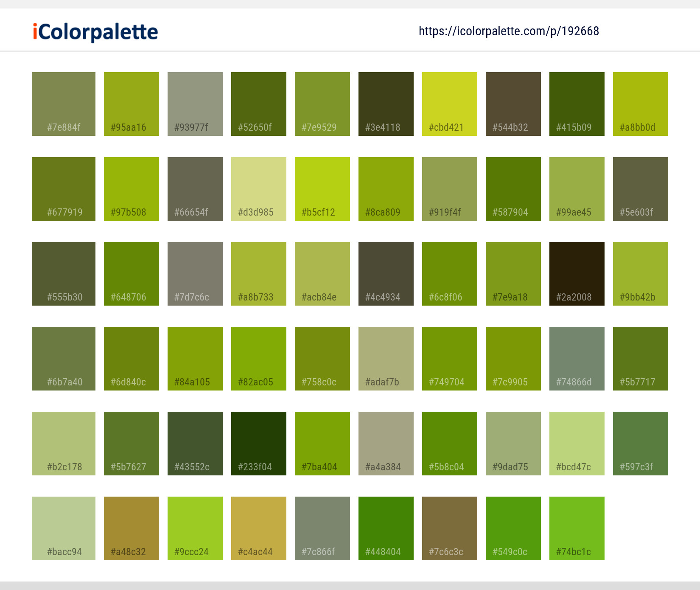700x590 pixels.
Task: Click swatch #749704
Action: [450, 359]
